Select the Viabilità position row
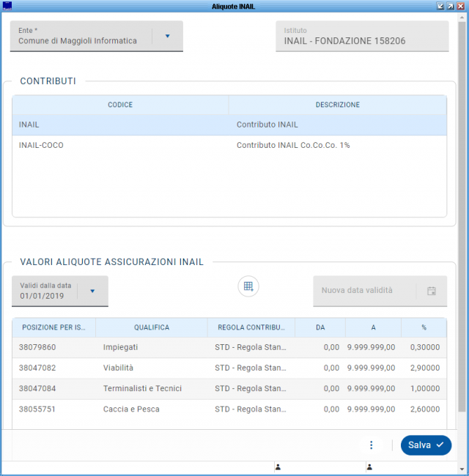 (x=229, y=368)
